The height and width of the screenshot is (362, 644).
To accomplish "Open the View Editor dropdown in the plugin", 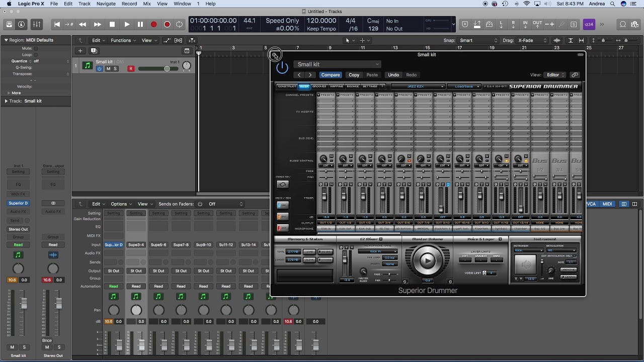I will tap(555, 75).
